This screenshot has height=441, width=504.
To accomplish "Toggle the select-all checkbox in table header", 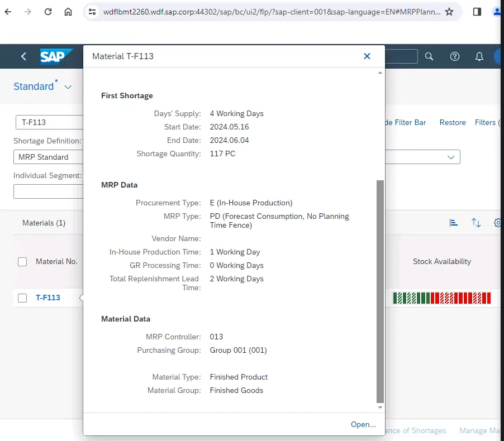I will click(x=22, y=262).
